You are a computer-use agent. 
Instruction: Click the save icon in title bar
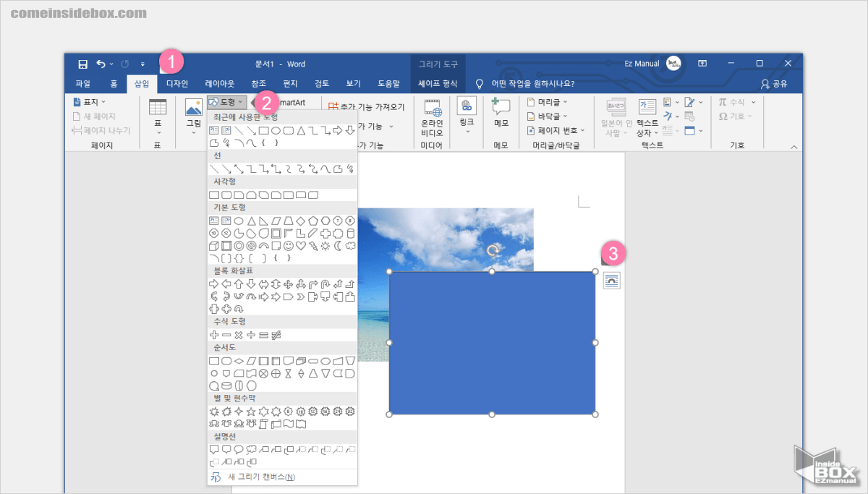tap(82, 64)
